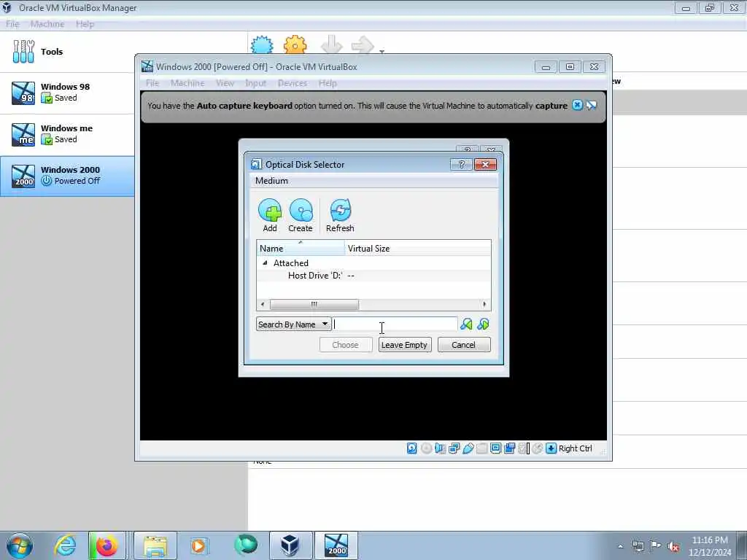Click the scroll right arrow in medium list
The width and height of the screenshot is (747, 560).
484,304
